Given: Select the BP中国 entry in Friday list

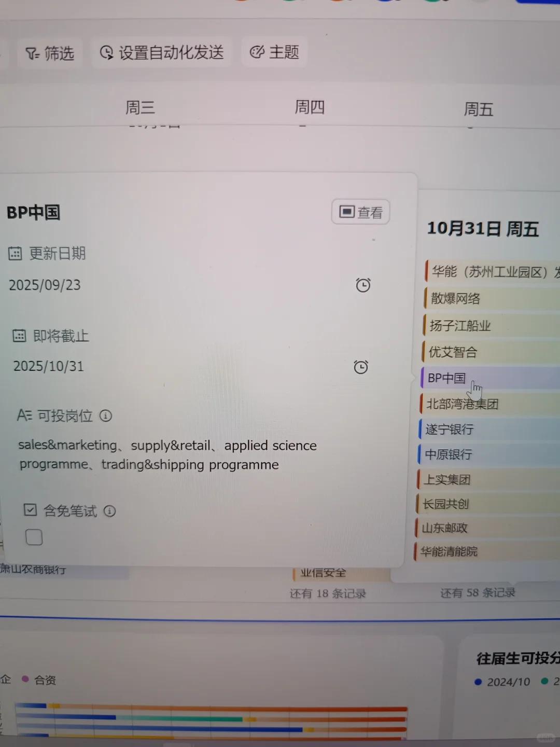Looking at the screenshot, I should (x=489, y=378).
